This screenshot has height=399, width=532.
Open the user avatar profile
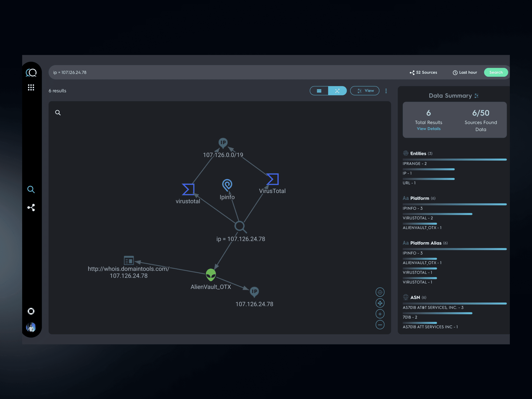pos(31,327)
